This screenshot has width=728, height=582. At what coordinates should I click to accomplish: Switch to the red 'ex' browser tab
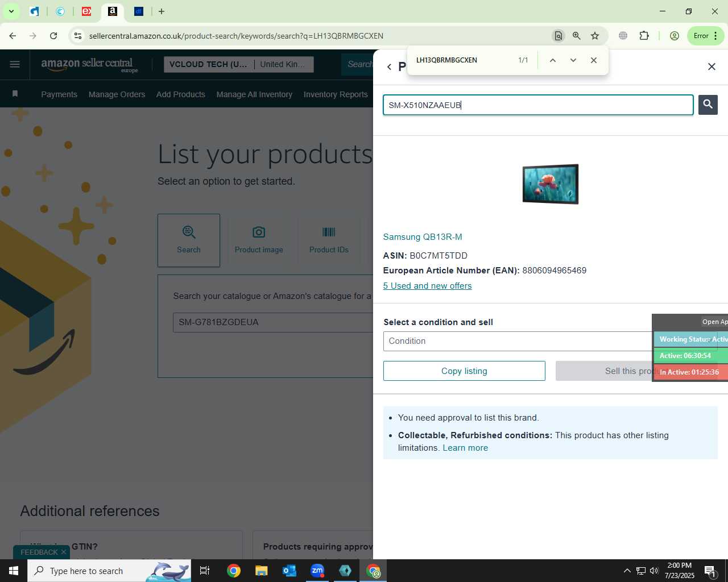[x=86, y=11]
